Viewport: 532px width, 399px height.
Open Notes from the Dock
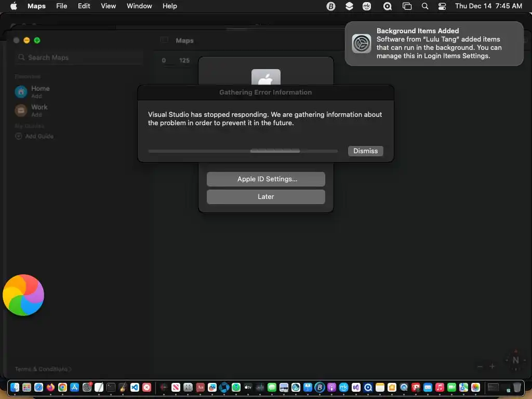(380, 387)
